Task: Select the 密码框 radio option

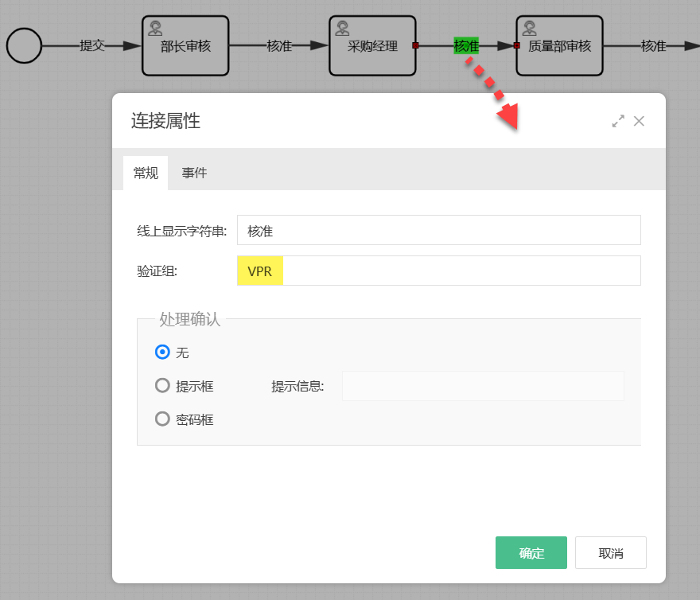Action: [x=165, y=419]
